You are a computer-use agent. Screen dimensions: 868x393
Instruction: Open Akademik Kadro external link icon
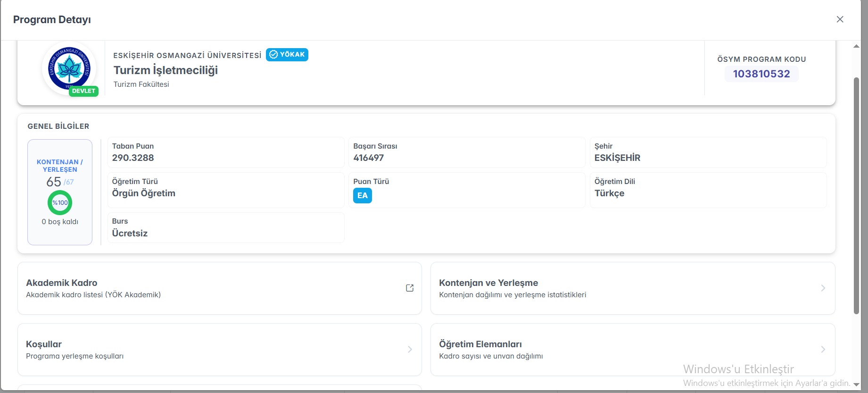tap(410, 288)
